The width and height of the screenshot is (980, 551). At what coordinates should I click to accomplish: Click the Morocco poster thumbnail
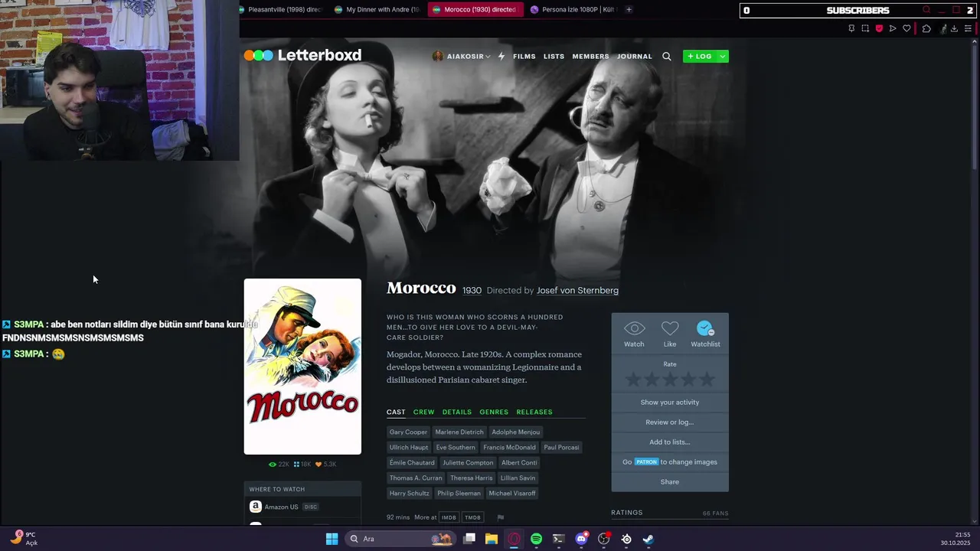click(302, 367)
